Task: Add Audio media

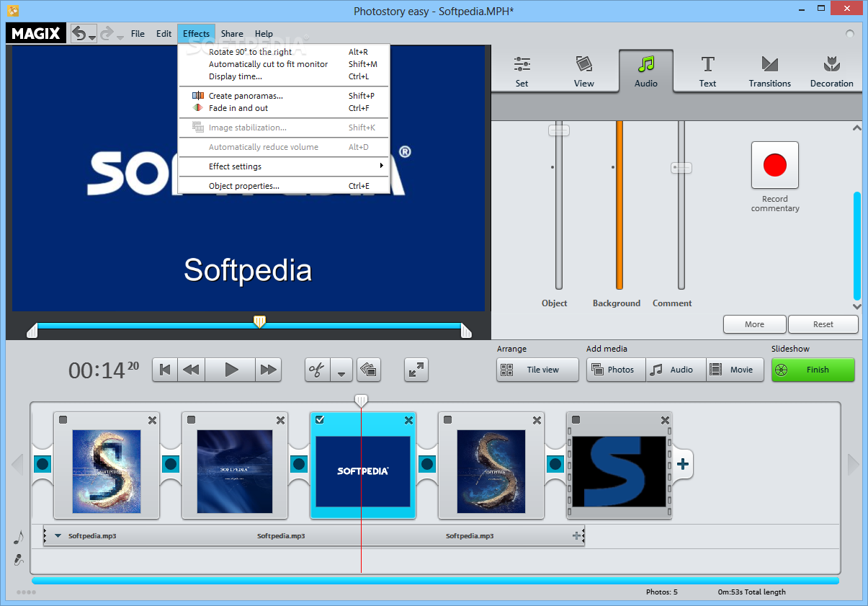Action: pos(676,370)
